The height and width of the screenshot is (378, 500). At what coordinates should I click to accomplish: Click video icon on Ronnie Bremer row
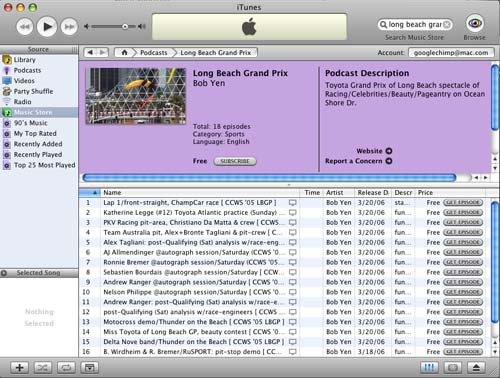coord(292,262)
